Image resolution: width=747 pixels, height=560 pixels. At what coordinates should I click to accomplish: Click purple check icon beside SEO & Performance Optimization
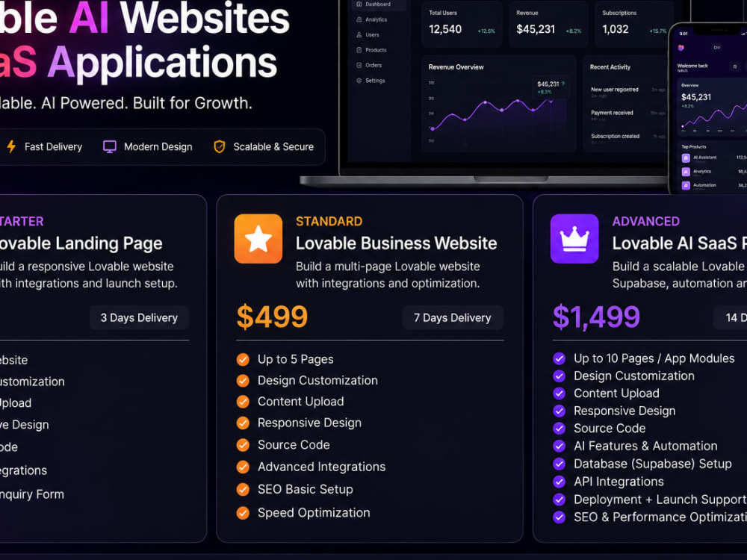coord(560,517)
